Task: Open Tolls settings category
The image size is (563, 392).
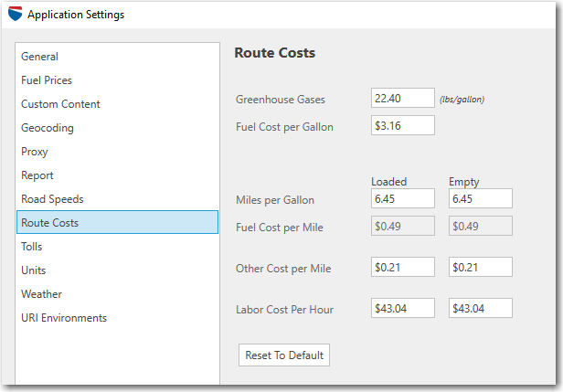Action: tap(117, 247)
